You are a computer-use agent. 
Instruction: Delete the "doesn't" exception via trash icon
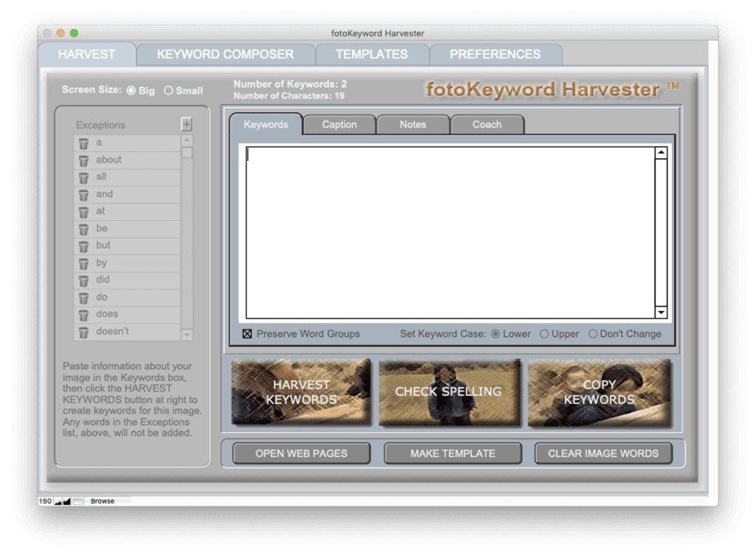click(x=83, y=332)
